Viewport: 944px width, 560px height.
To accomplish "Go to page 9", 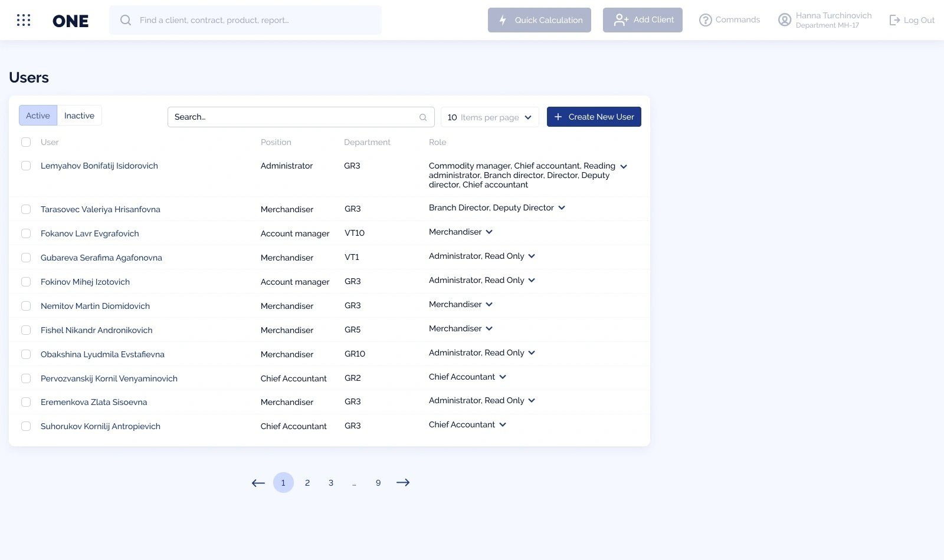I will 378,483.
